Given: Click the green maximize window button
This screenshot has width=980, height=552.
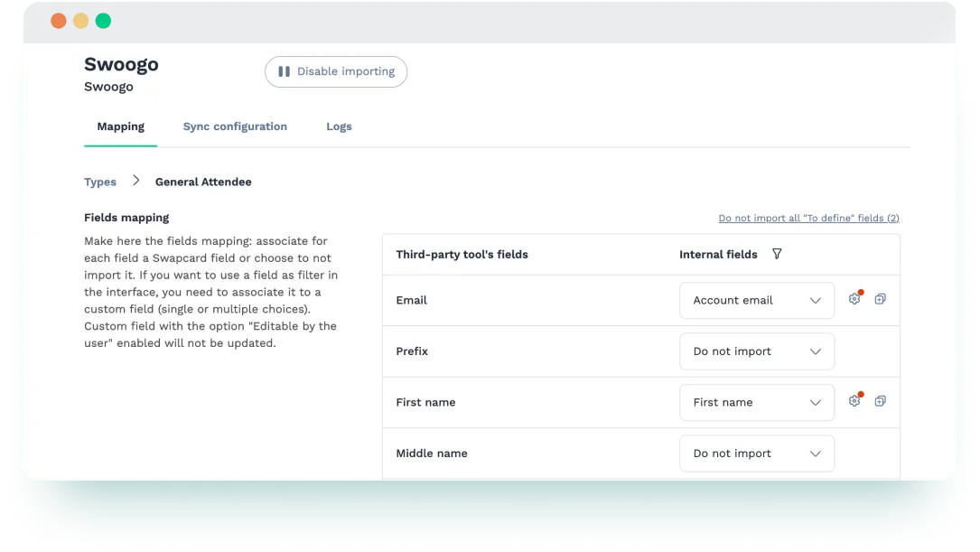Looking at the screenshot, I should click(103, 21).
